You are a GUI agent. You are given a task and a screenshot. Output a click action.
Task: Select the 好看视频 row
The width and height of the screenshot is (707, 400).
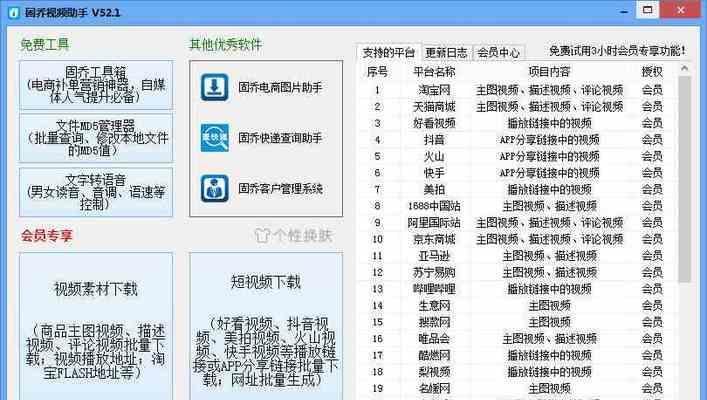pyautogui.click(x=518, y=123)
